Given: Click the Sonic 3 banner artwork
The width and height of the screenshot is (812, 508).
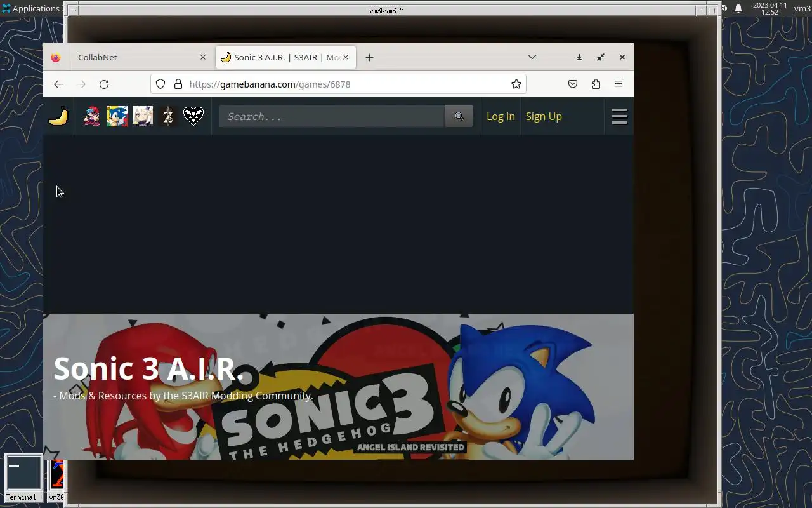Looking at the screenshot, I should (338, 387).
